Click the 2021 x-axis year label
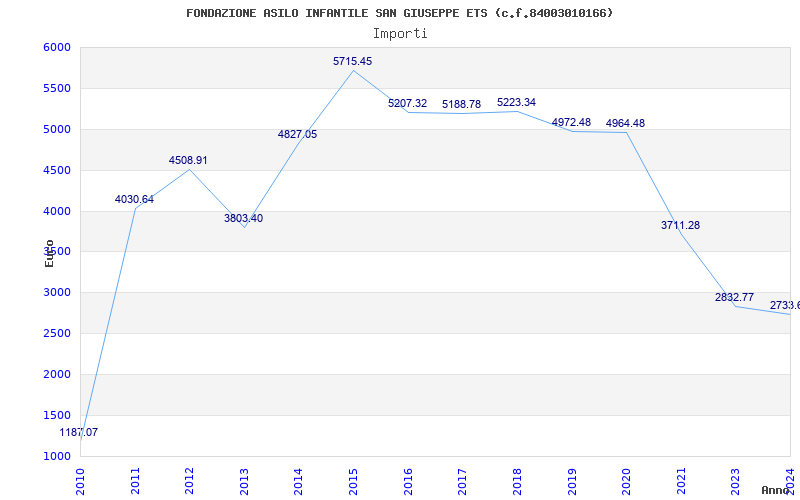800x500 pixels. pyautogui.click(x=681, y=482)
